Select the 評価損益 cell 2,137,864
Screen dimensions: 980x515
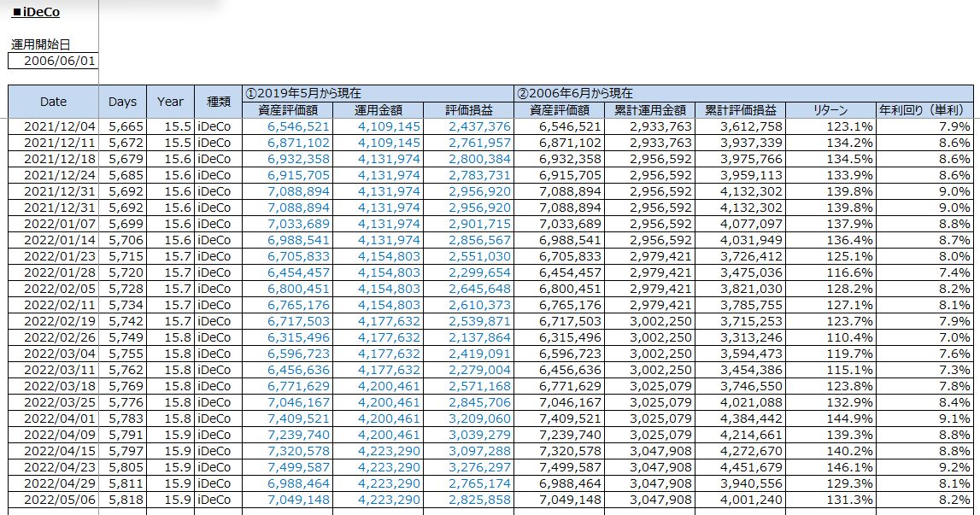(478, 337)
